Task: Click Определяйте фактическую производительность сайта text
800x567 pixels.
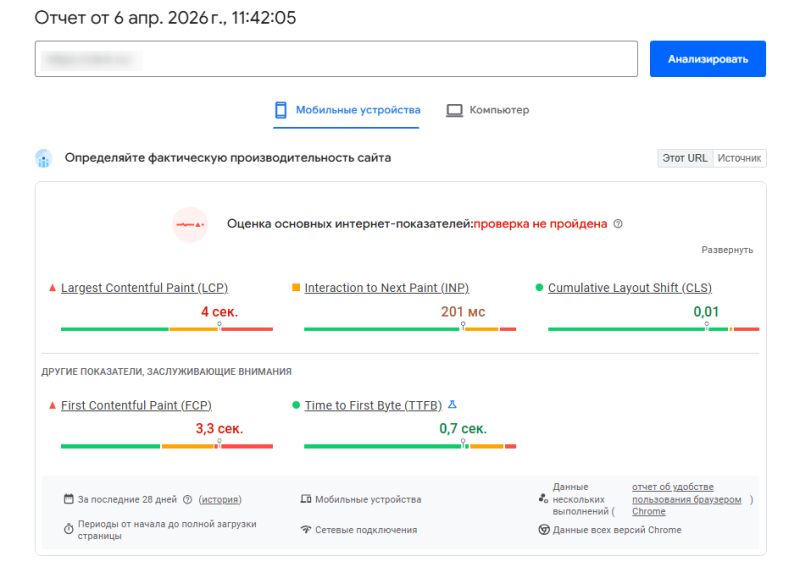Action: point(228,158)
